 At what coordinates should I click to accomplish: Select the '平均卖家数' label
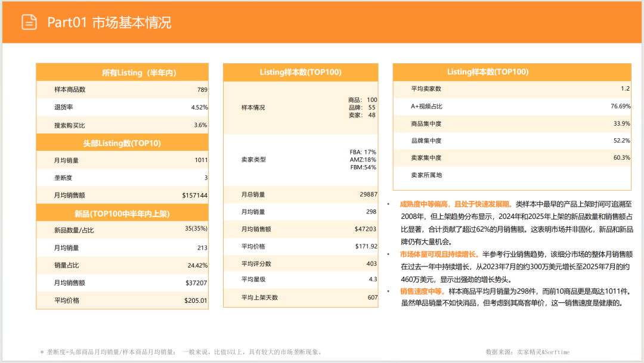point(426,89)
